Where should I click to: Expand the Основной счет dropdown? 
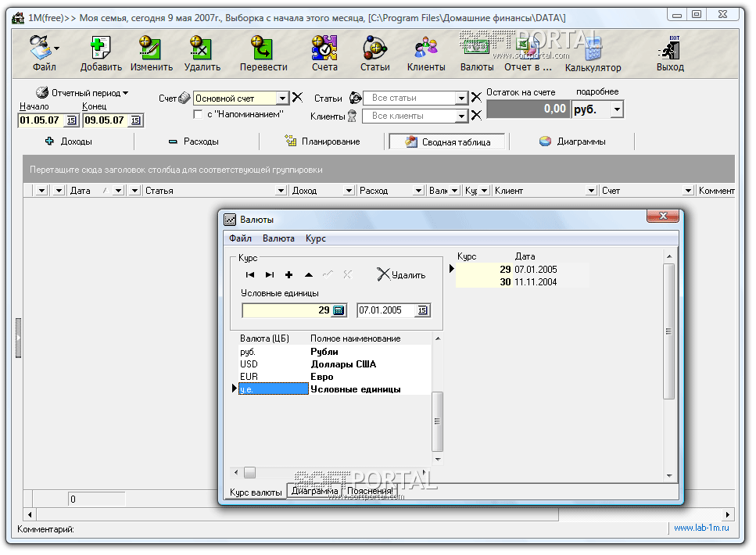283,98
